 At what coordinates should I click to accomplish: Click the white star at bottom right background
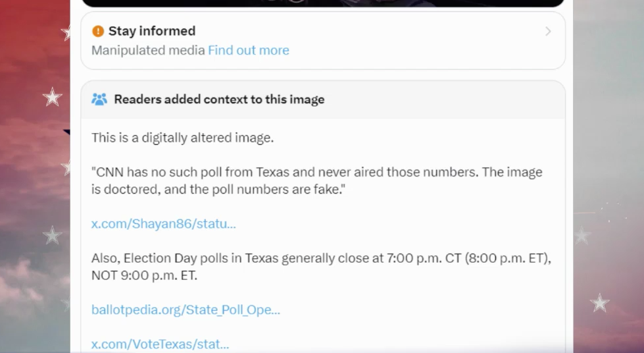click(x=599, y=303)
